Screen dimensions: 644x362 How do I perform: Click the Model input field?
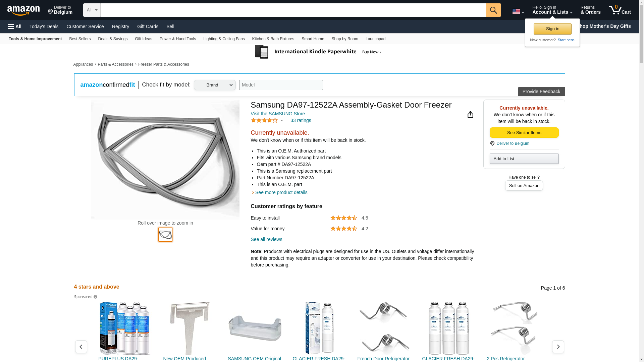tap(281, 85)
